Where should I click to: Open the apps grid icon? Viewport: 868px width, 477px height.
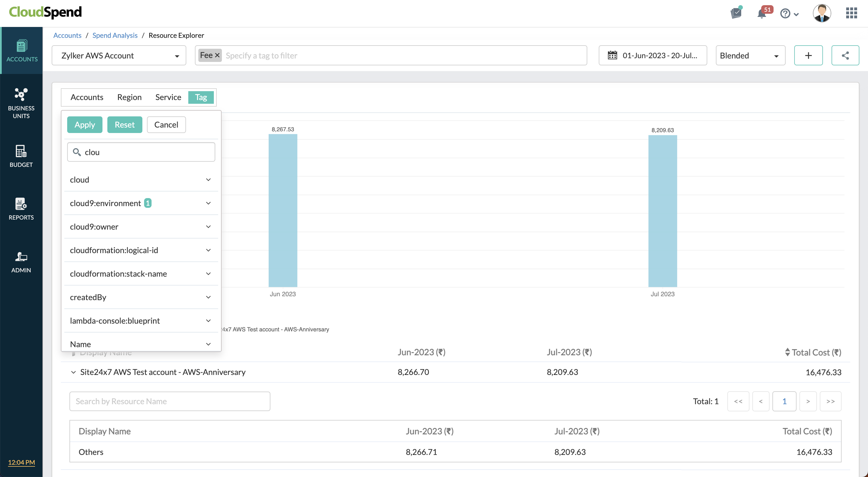point(851,13)
